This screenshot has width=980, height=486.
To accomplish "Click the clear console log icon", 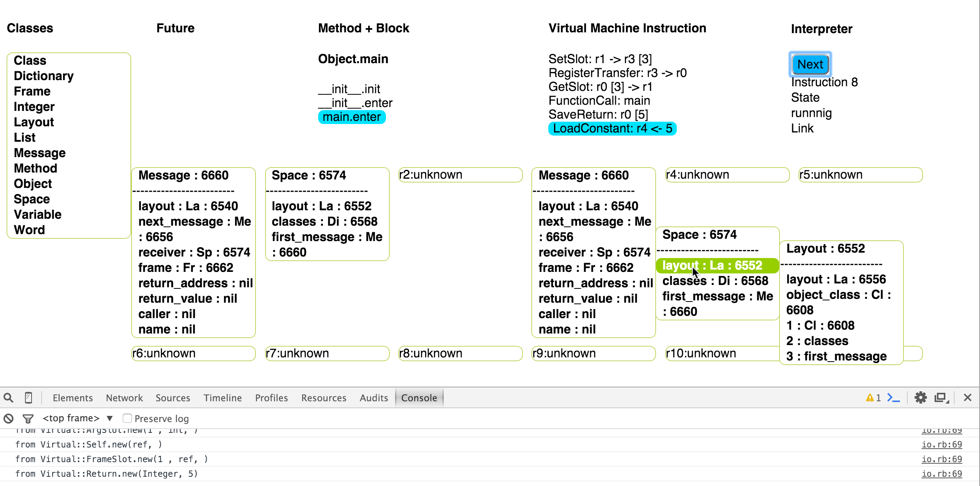I will click(x=8, y=419).
